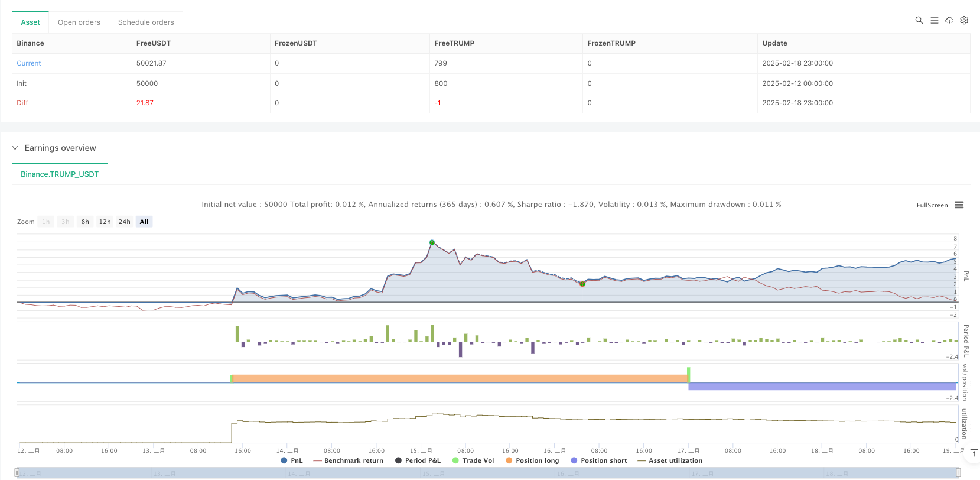This screenshot has height=480, width=980.
Task: Click the cloud download icon
Action: pos(949,20)
